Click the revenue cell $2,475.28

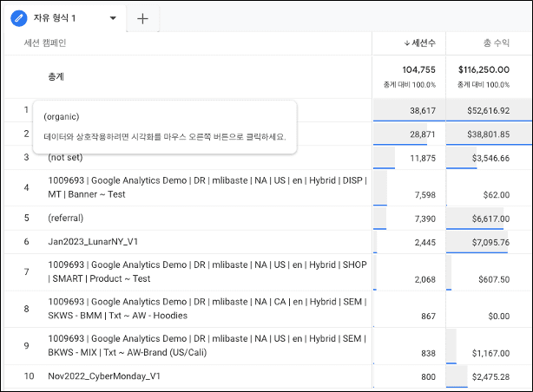(x=490, y=376)
